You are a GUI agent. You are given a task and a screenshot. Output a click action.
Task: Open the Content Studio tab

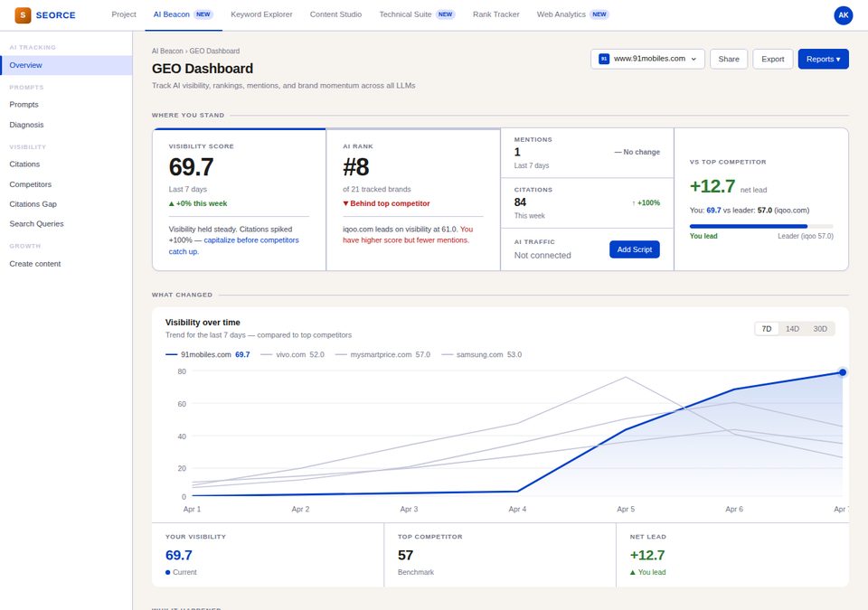(x=335, y=14)
